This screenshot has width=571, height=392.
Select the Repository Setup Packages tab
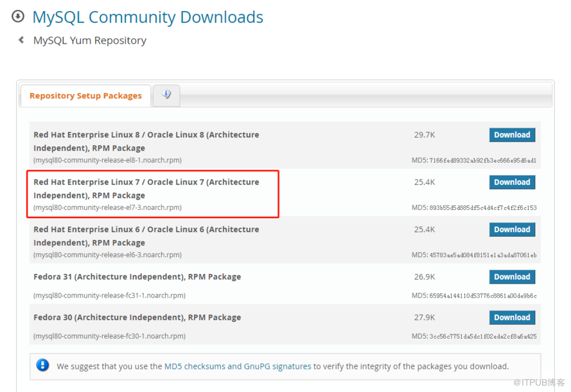pos(85,96)
